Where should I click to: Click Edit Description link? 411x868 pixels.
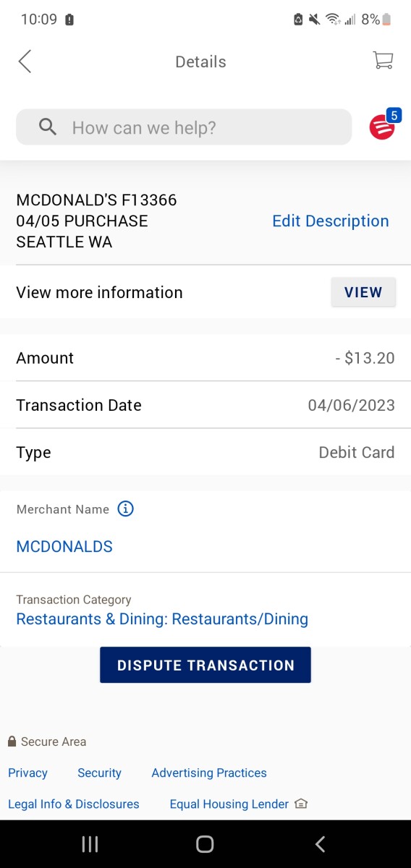(x=331, y=221)
